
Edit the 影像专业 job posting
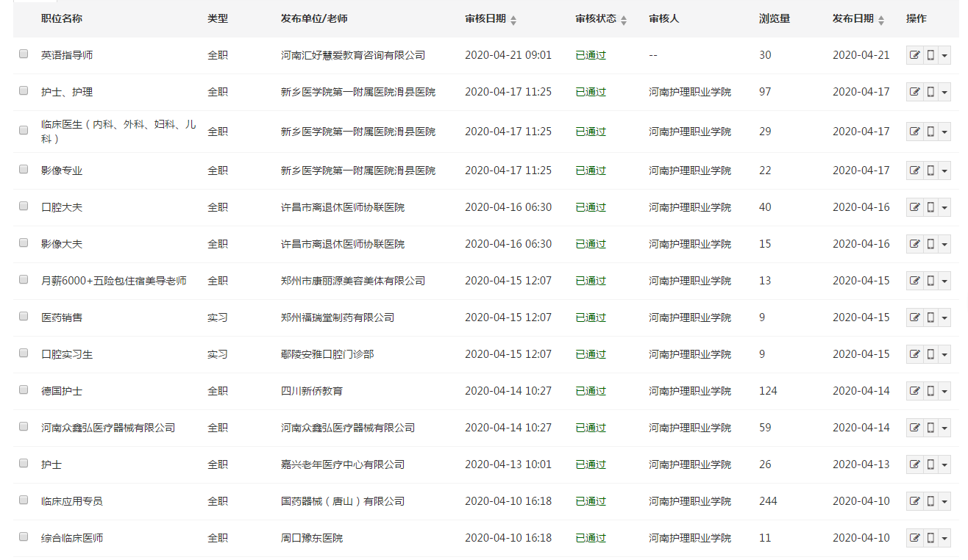point(914,170)
